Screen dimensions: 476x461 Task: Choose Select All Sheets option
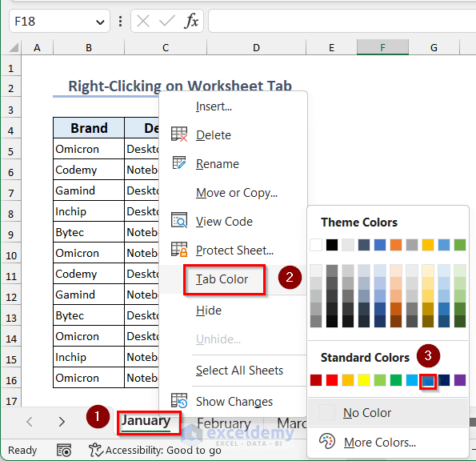tap(239, 371)
